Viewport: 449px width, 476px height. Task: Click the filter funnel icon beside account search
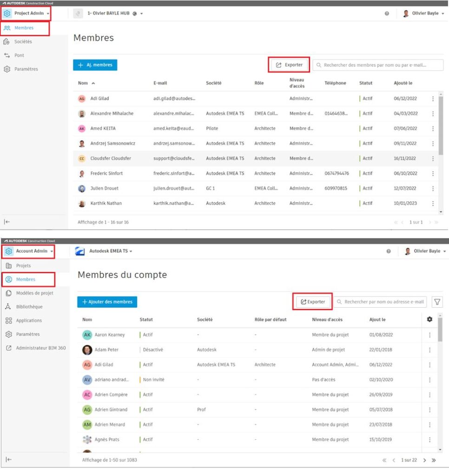(x=437, y=302)
